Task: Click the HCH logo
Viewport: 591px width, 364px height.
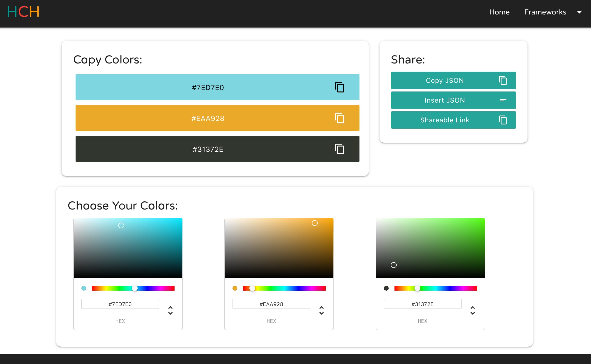Action: coord(23,12)
